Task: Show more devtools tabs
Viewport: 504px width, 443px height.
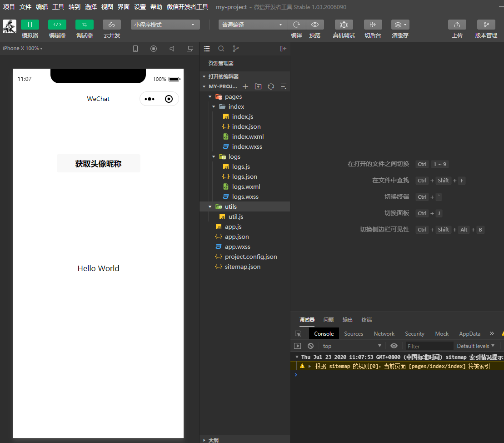Action: (492, 334)
